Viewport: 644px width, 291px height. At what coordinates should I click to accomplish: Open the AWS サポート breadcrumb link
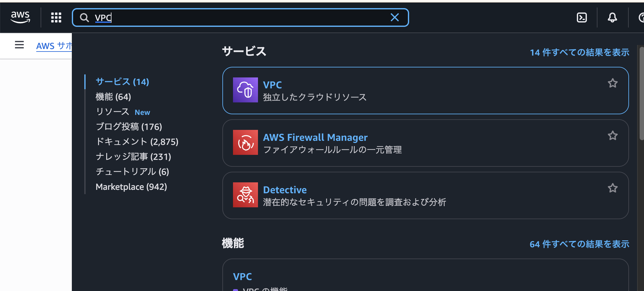[x=54, y=46]
